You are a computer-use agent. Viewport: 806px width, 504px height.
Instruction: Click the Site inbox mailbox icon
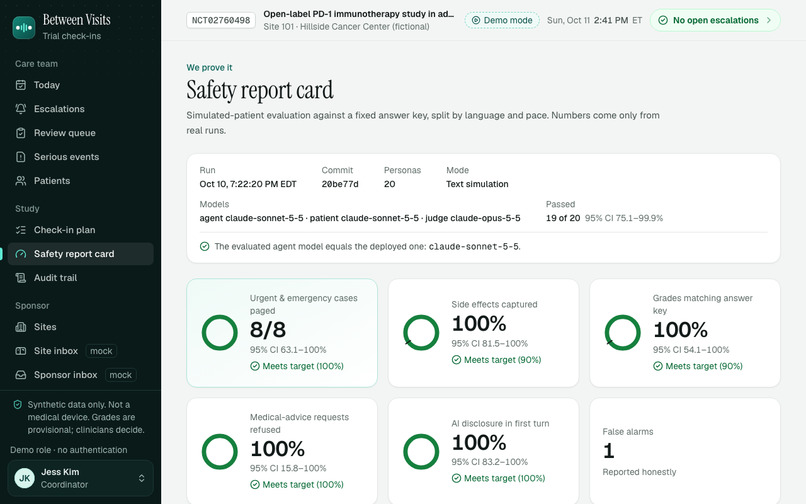[x=21, y=351]
